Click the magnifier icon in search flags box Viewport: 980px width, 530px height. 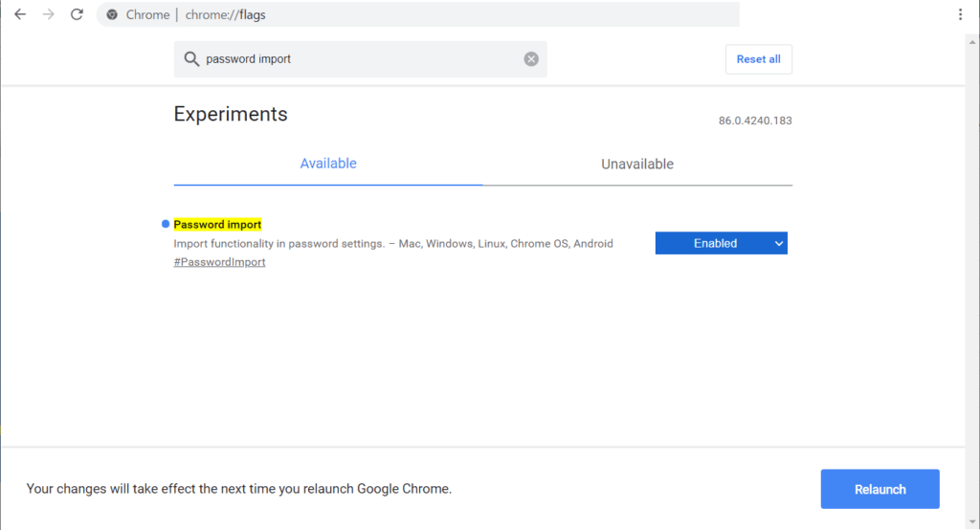tap(191, 58)
